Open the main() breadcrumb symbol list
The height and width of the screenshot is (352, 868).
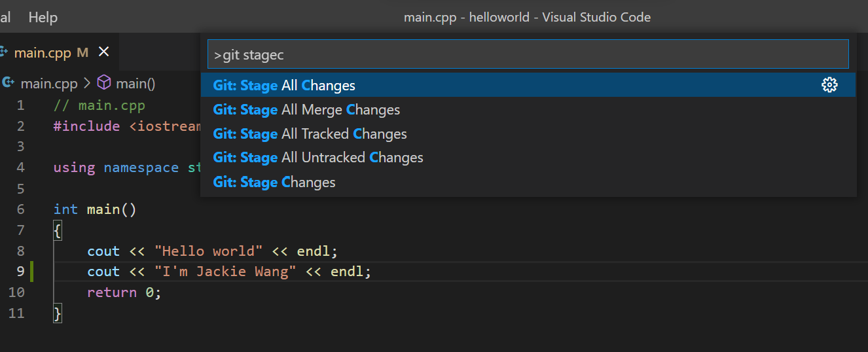tap(136, 83)
